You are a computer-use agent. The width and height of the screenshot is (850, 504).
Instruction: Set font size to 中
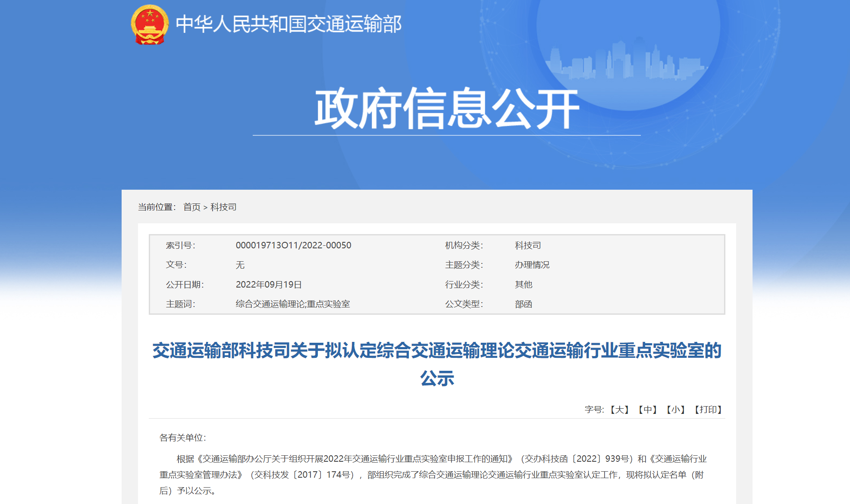point(647,410)
